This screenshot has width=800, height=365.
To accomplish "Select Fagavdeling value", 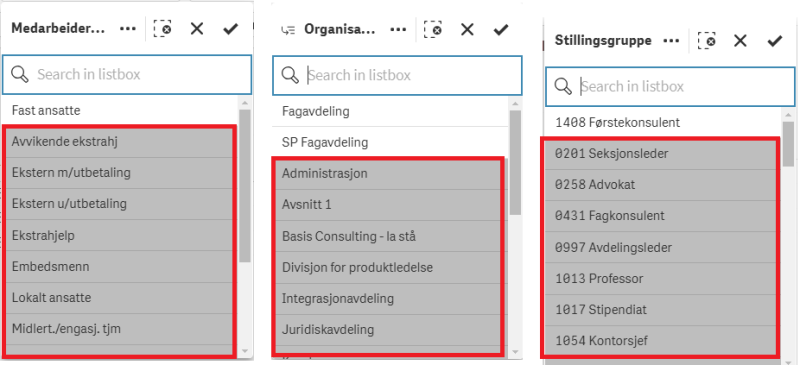I will (x=390, y=111).
